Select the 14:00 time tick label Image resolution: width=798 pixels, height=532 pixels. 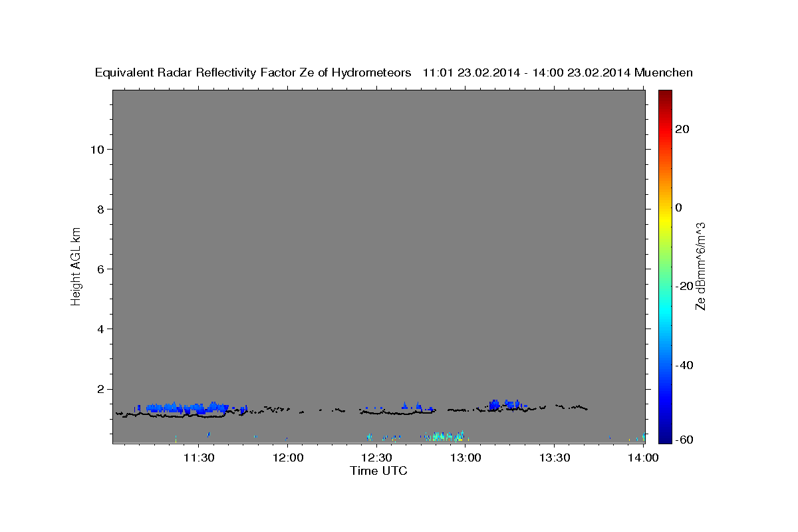644,458
